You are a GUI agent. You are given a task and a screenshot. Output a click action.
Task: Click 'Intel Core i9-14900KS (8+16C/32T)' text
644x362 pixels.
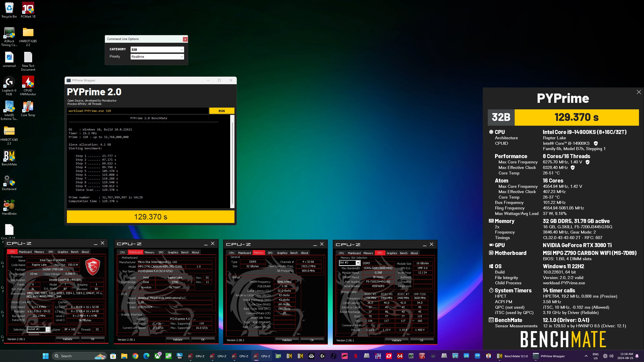click(x=585, y=132)
